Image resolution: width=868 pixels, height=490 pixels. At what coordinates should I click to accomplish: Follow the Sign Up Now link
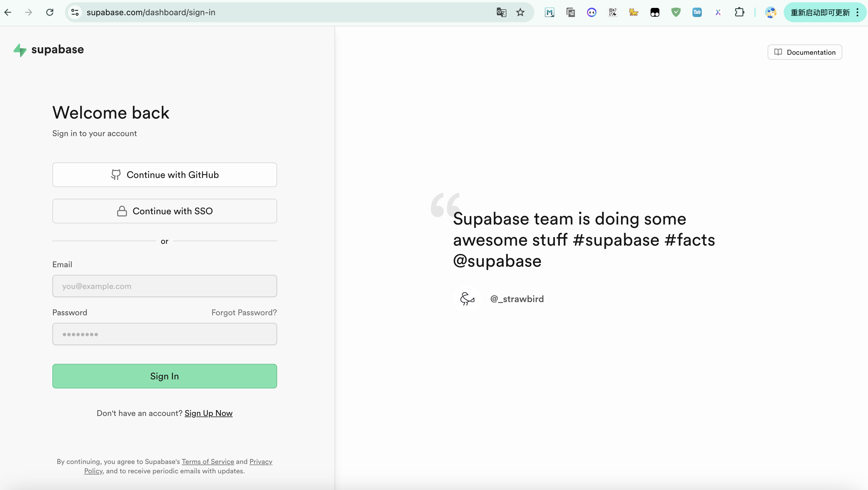point(208,413)
